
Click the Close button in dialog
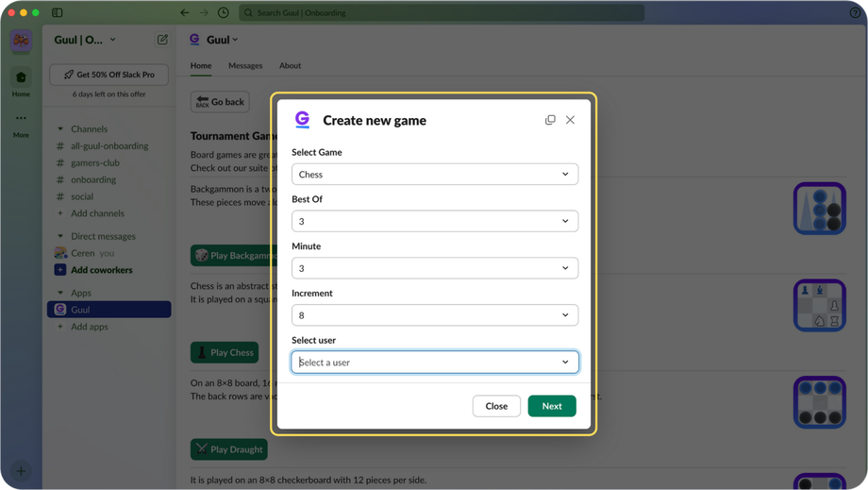click(496, 406)
